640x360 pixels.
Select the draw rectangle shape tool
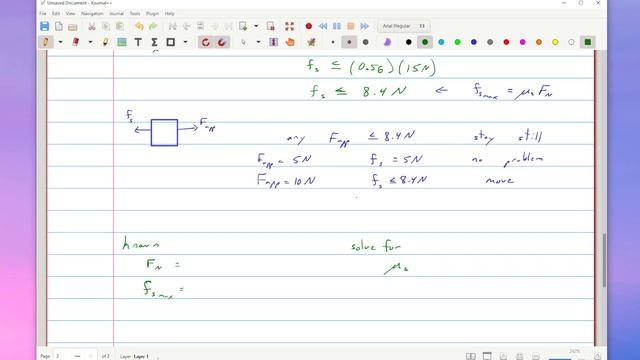click(x=171, y=42)
